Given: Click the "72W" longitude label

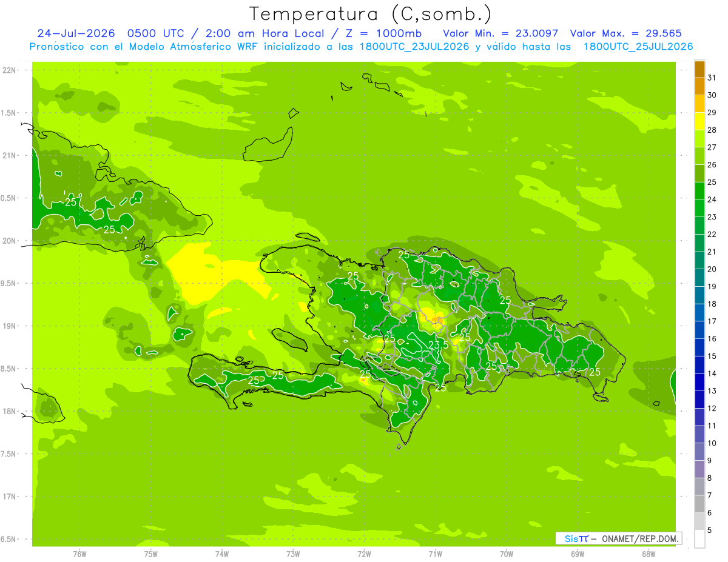Looking at the screenshot, I should (364, 554).
